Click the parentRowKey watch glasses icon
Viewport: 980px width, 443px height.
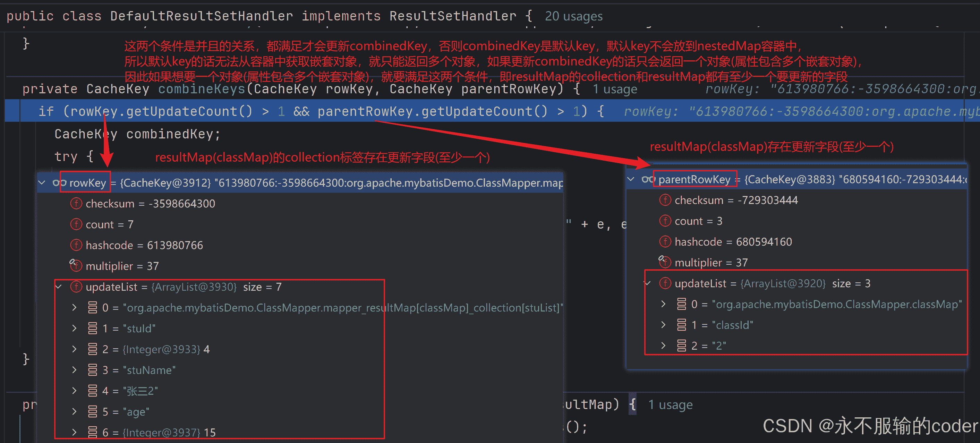[648, 179]
